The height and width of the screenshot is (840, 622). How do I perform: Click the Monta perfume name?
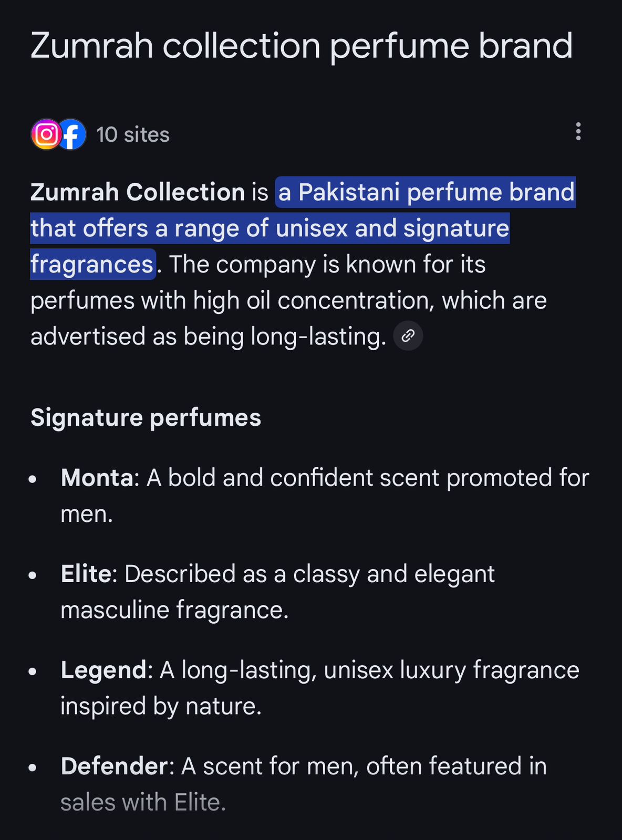click(x=97, y=478)
